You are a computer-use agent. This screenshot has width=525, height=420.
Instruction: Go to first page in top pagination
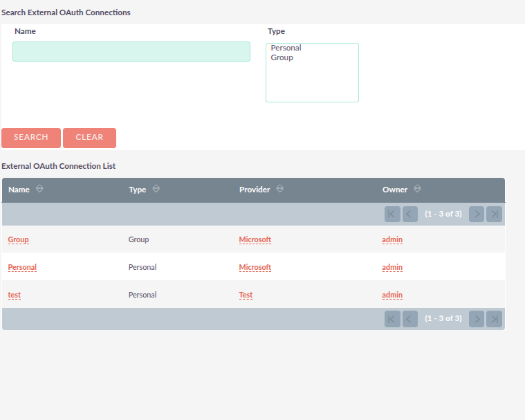tap(392, 214)
